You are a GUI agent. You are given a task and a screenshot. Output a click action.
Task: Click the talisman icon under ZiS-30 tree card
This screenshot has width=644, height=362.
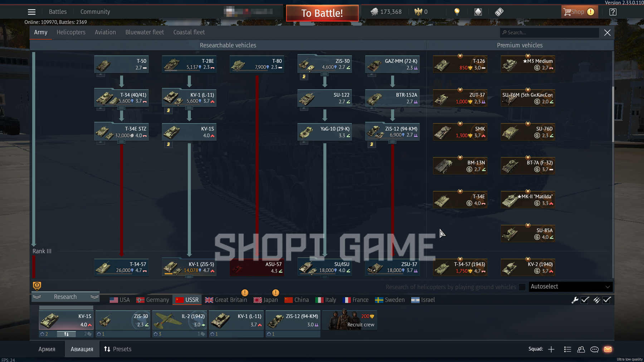tap(304, 77)
